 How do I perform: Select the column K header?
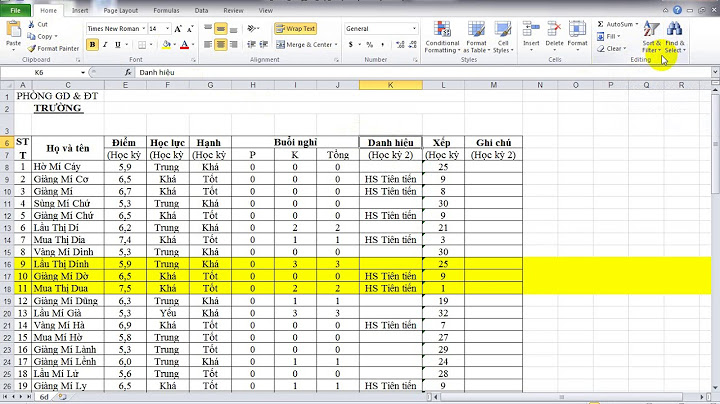click(390, 85)
